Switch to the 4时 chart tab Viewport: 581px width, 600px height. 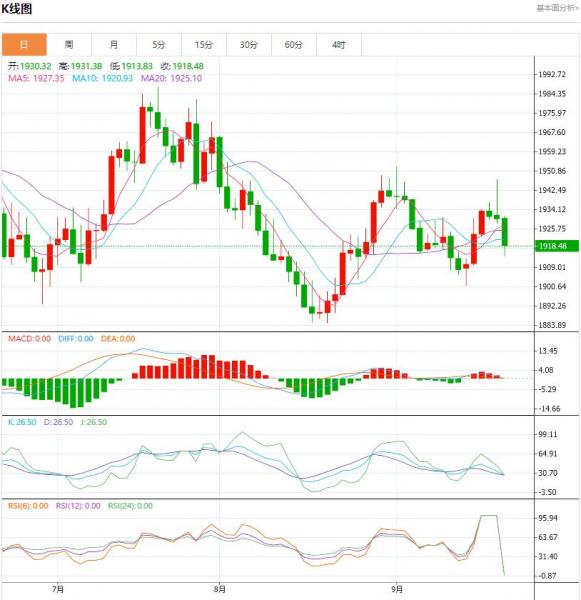point(339,44)
